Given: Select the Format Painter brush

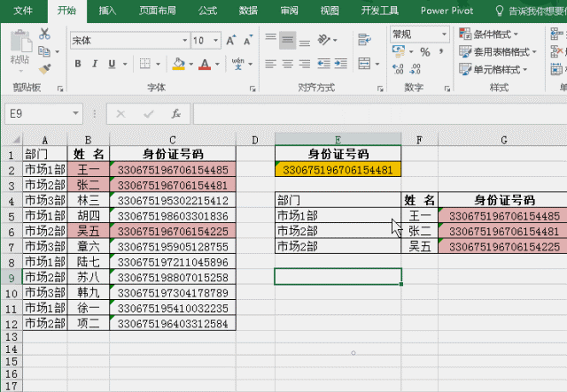Looking at the screenshot, I should pyautogui.click(x=45, y=67).
